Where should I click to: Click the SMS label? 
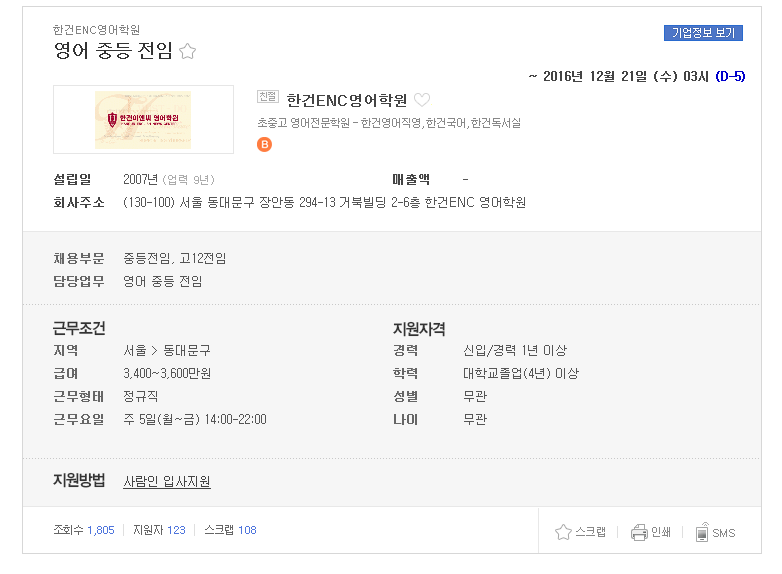click(724, 533)
